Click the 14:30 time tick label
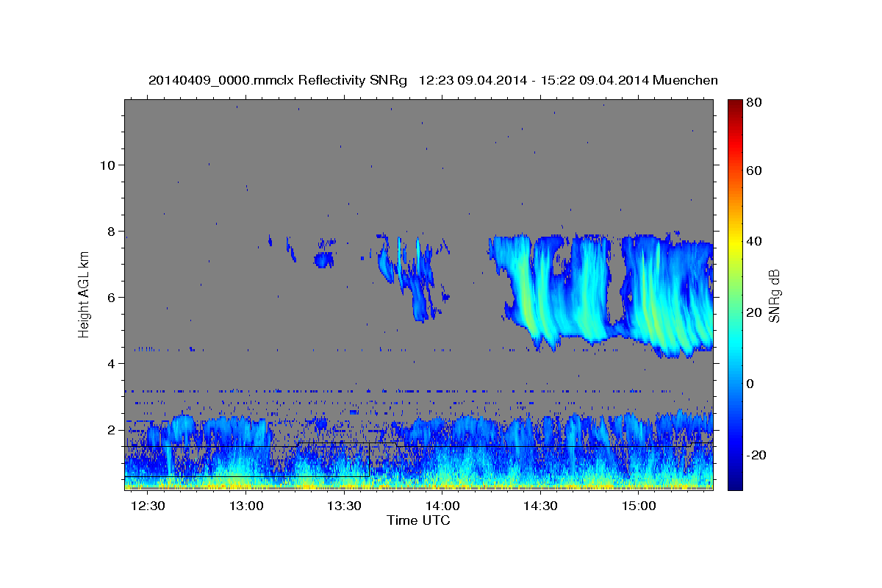This screenshot has height=588, width=882. click(541, 506)
